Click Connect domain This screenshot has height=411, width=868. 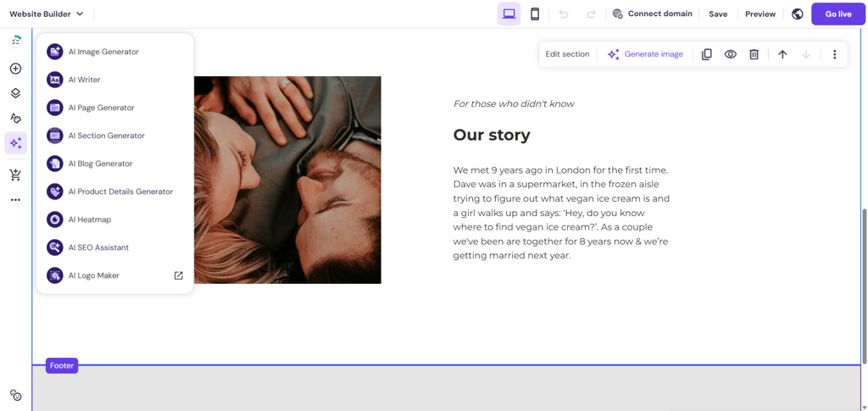(x=652, y=14)
